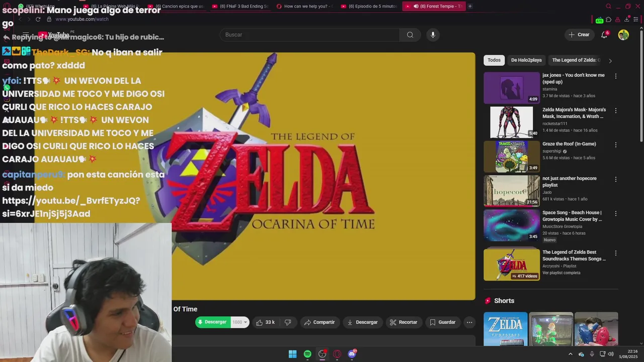The image size is (644, 362).
Task: Show hidden tray icons with the chevron
Action: [x=570, y=354]
